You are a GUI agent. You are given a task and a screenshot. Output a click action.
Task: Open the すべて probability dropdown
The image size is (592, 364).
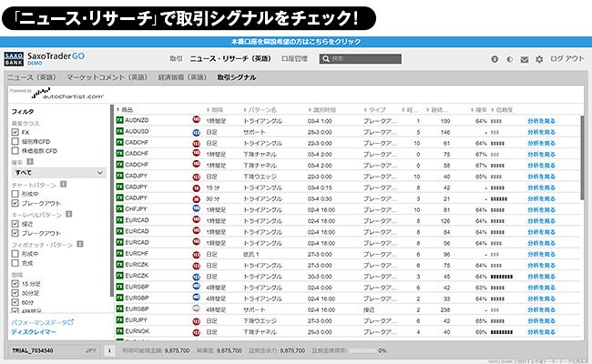(59, 173)
